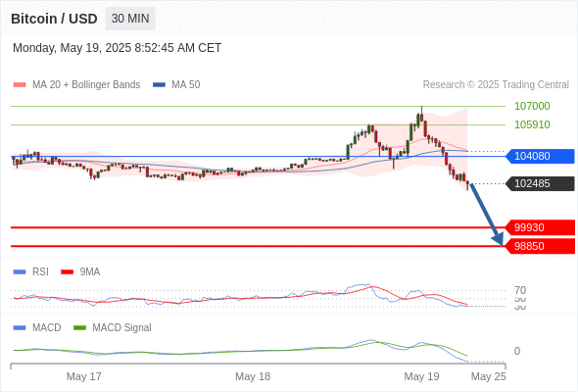Click the 105910 resistance level label

pos(532,124)
